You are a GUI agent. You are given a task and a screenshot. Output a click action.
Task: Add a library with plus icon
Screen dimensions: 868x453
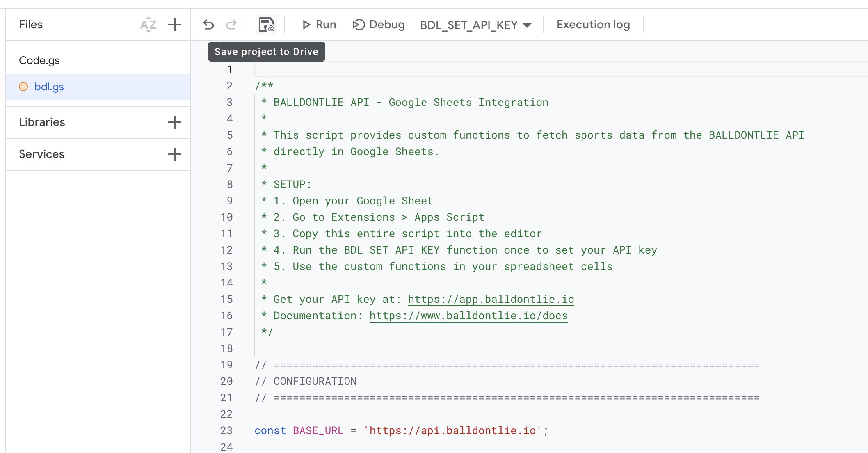coord(175,122)
